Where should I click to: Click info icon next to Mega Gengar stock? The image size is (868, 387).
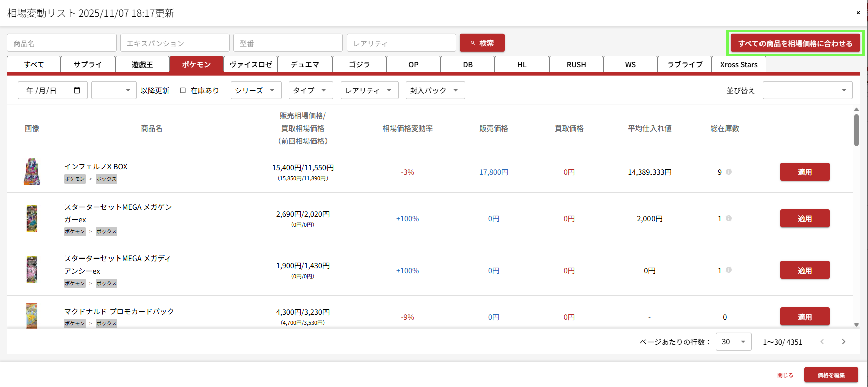click(x=729, y=218)
